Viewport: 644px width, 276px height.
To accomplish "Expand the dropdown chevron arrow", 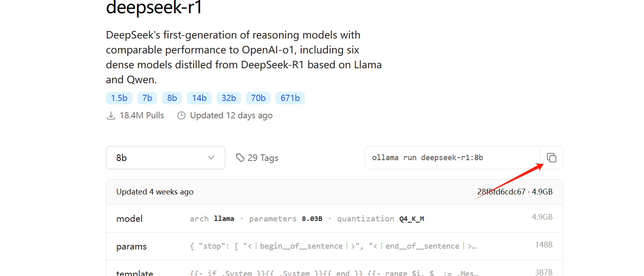I will coord(211,158).
